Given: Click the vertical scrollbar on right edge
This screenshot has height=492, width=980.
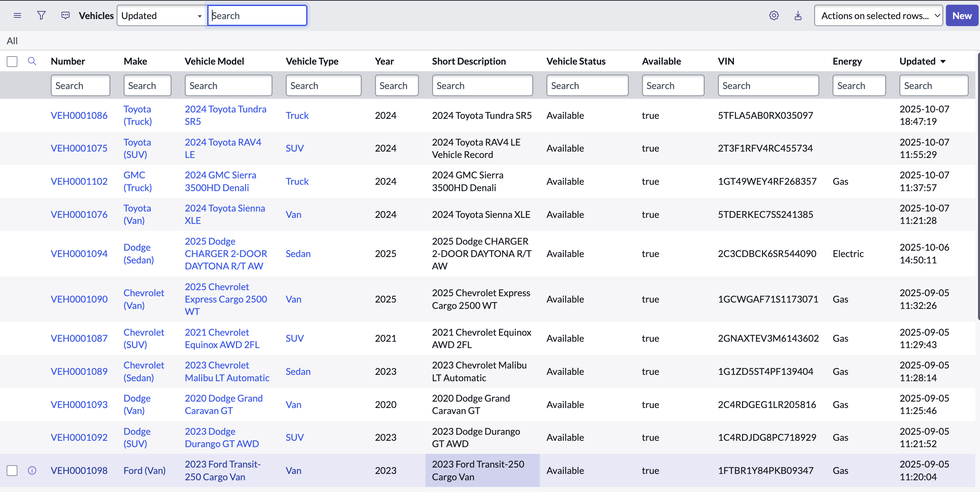Looking at the screenshot, I should click(x=978, y=187).
